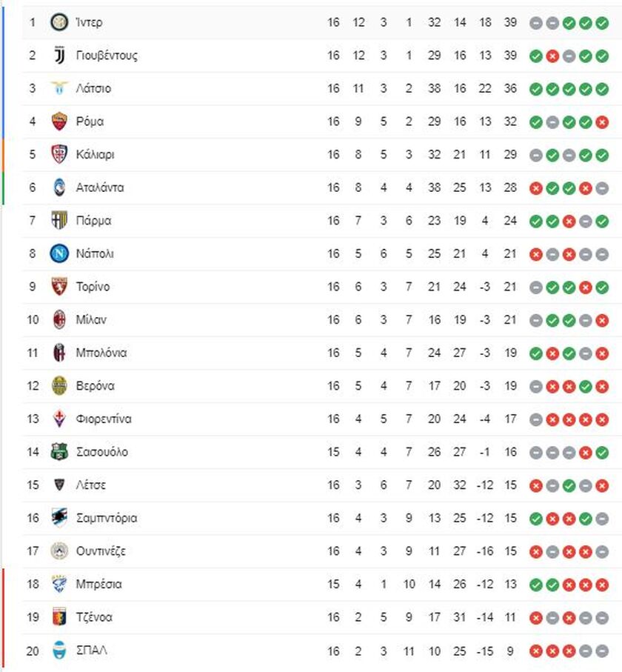Select the ΣΠΑΛ team name

(x=92, y=650)
